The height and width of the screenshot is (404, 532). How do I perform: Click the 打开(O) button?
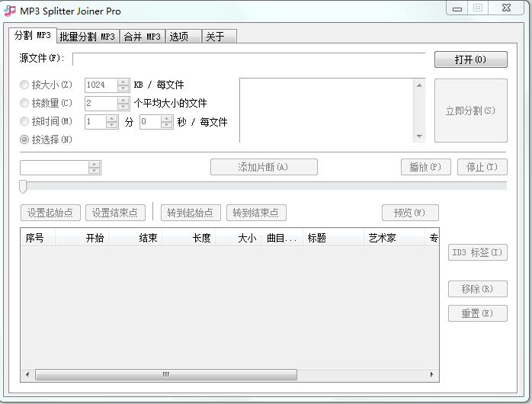470,59
